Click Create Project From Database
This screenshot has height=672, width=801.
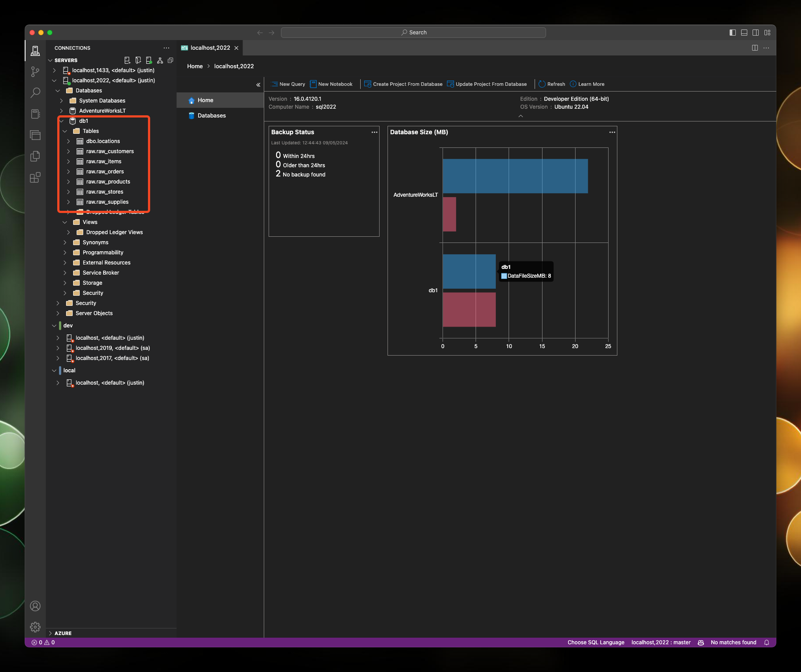(x=403, y=84)
